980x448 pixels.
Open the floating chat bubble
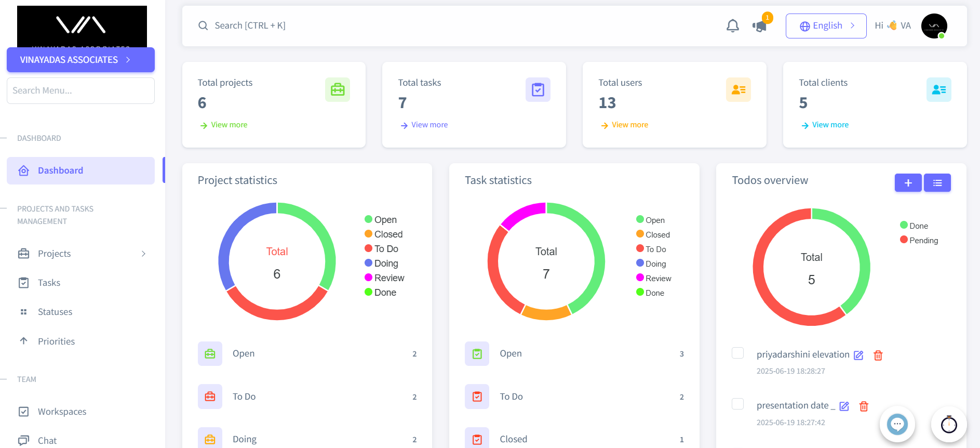(x=897, y=424)
